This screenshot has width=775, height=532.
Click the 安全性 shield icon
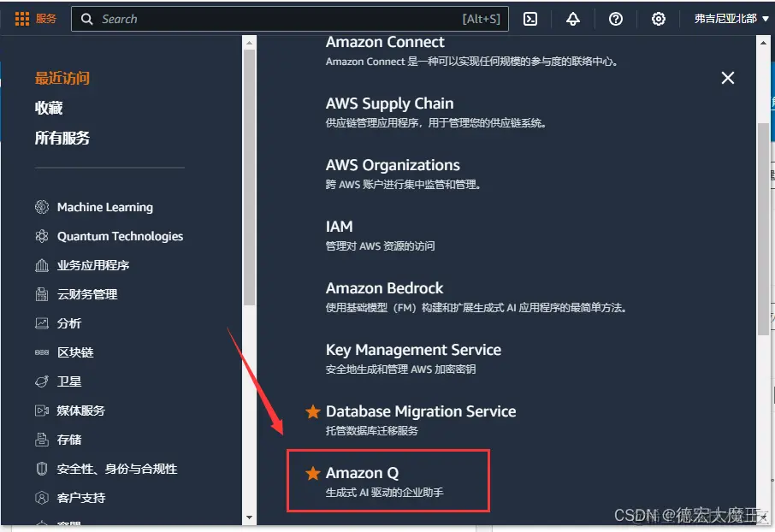click(x=42, y=468)
